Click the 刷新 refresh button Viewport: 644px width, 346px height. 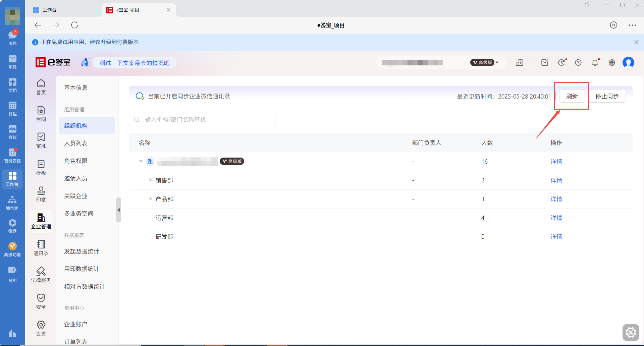pyautogui.click(x=572, y=96)
